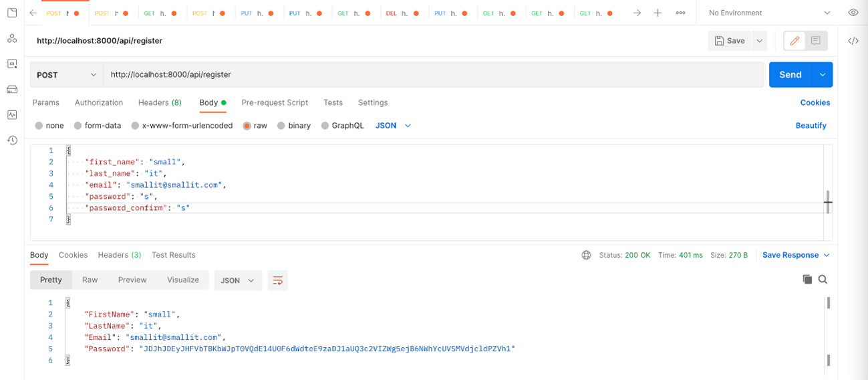Switch to the Authorization tab
The height and width of the screenshot is (380, 868).
click(99, 102)
